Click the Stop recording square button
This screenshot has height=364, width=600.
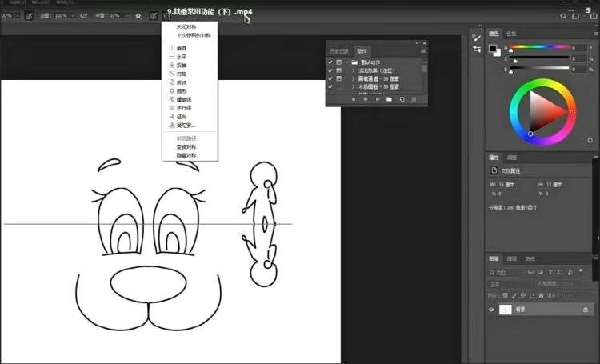tap(353, 99)
